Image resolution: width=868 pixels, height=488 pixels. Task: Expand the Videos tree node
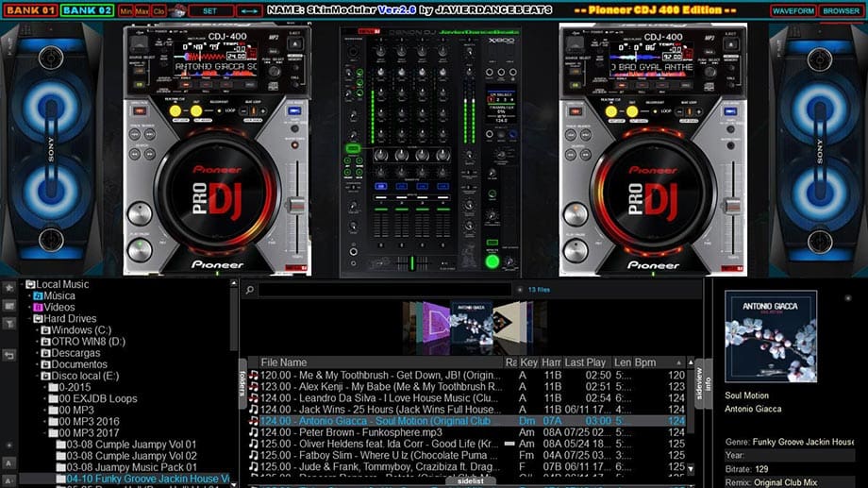coord(30,308)
